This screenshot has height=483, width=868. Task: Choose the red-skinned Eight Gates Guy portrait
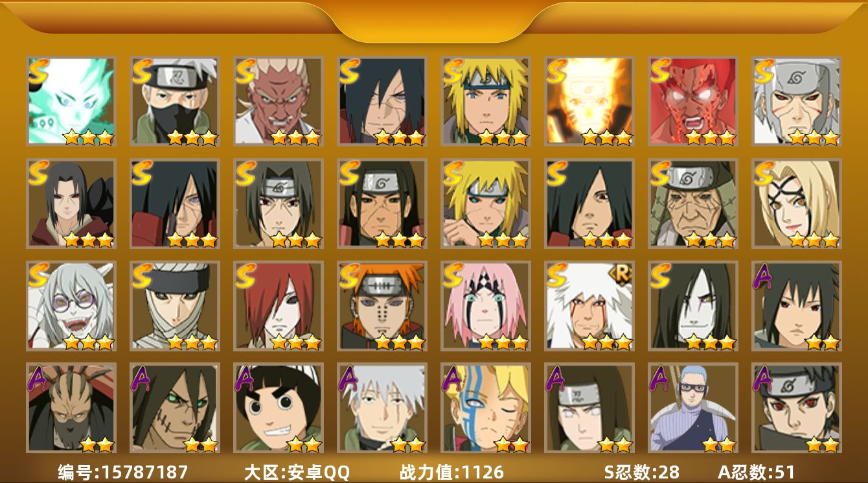692,100
